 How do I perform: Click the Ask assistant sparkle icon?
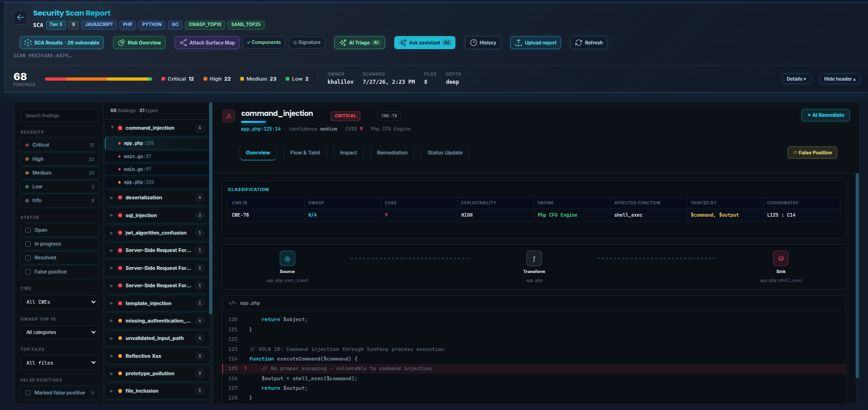click(403, 43)
